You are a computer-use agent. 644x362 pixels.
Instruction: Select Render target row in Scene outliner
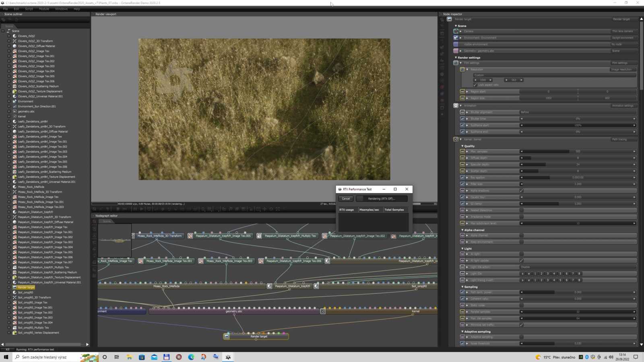(x=26, y=288)
